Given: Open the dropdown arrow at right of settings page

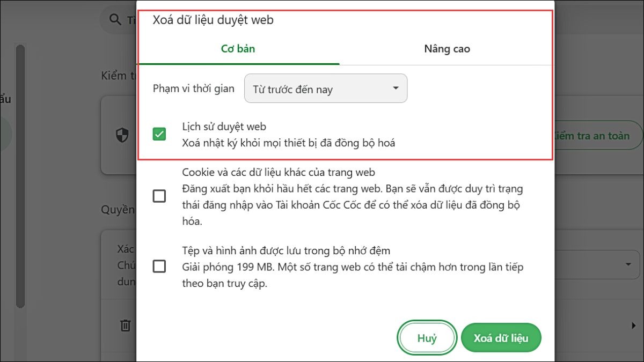Looking at the screenshot, I should click(628, 264).
